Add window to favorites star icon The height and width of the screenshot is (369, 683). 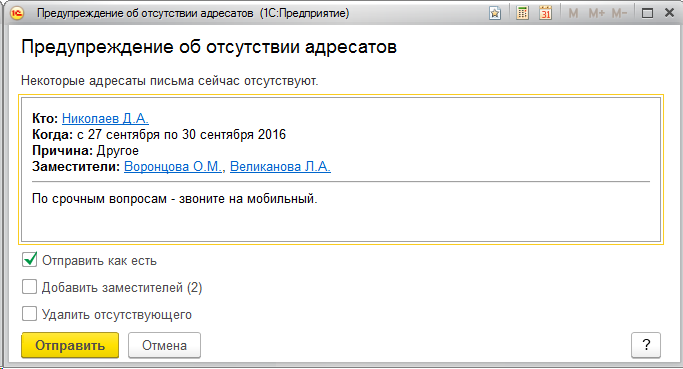495,14
